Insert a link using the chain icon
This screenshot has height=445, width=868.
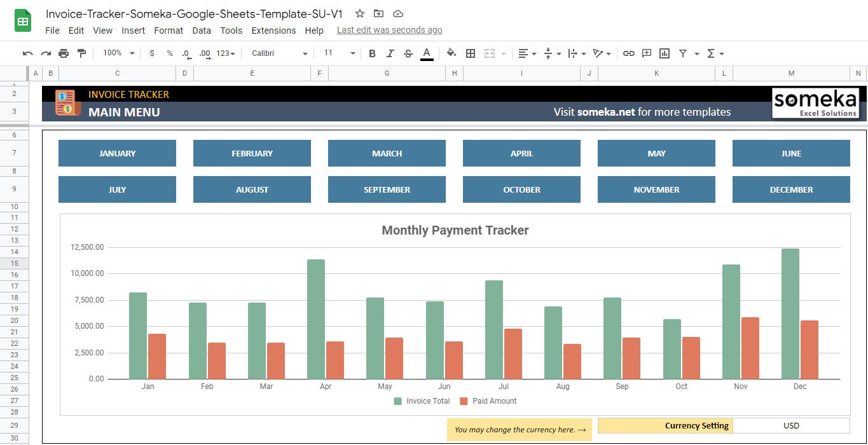click(629, 53)
